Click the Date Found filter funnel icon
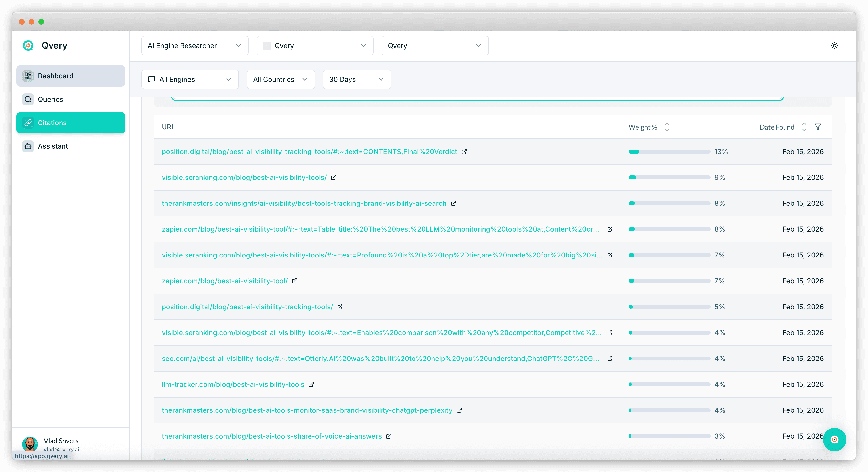This screenshot has height=472, width=868. 818,127
